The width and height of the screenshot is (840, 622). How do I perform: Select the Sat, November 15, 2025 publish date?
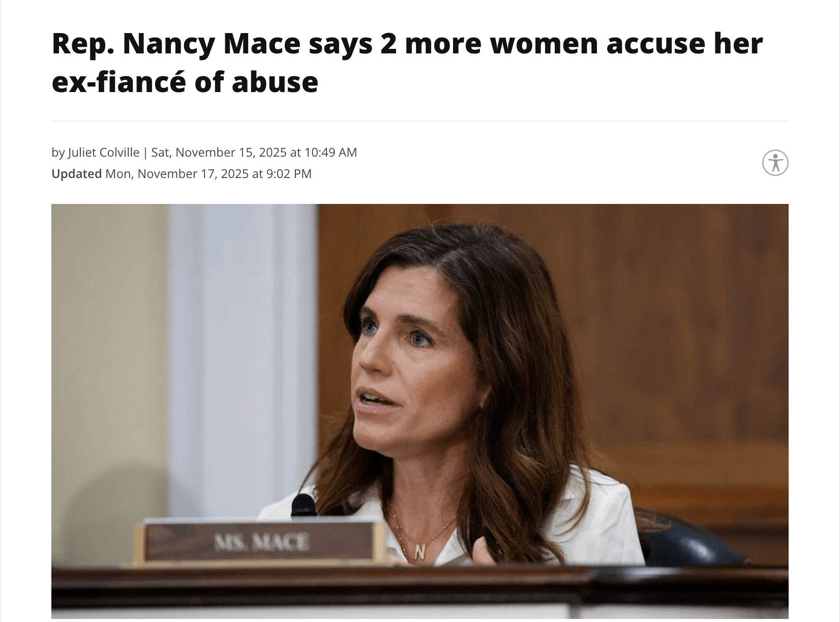tap(219, 153)
